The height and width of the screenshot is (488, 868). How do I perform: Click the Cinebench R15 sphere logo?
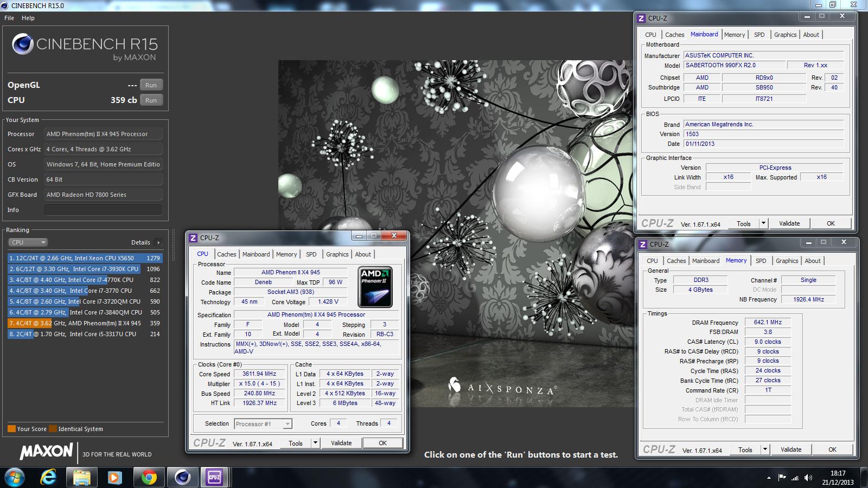(23, 44)
